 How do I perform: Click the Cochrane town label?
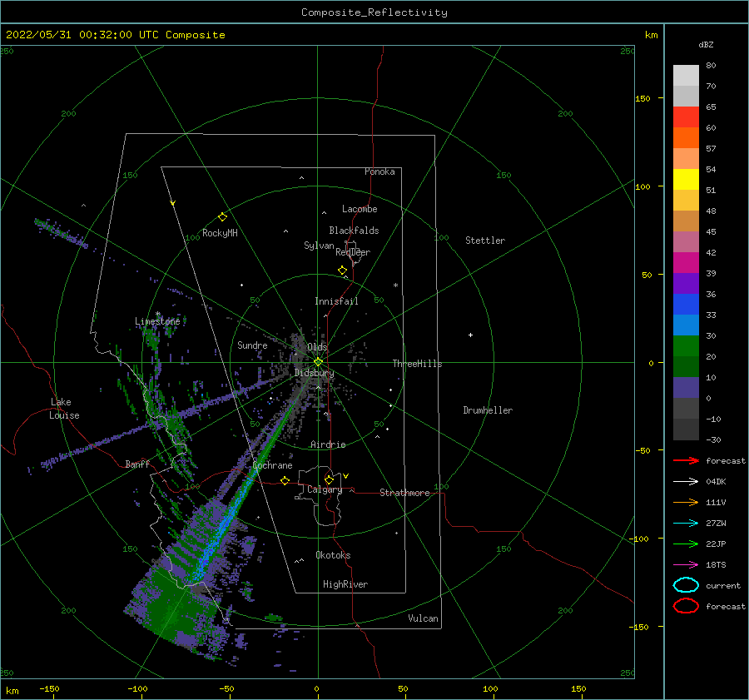[x=272, y=465]
